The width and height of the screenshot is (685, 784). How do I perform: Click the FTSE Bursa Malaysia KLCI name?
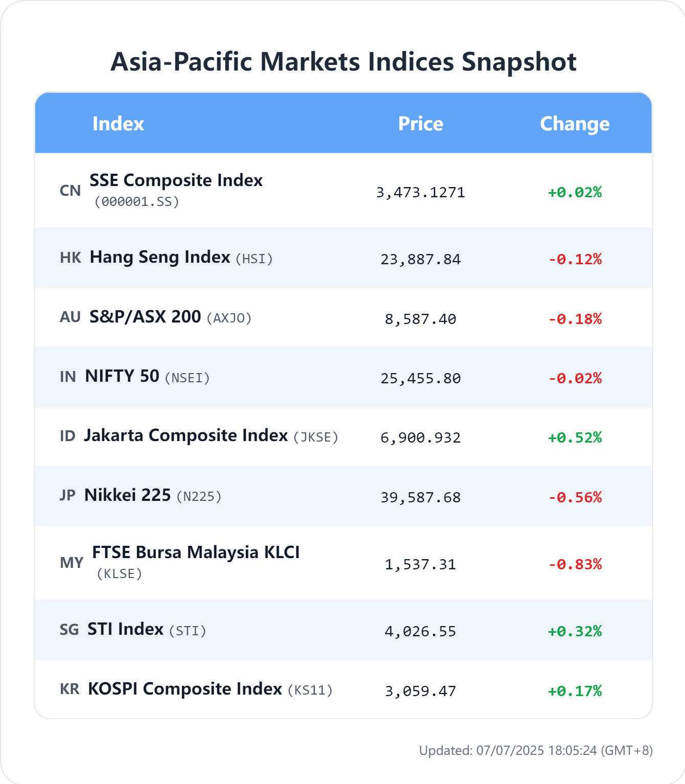click(196, 552)
